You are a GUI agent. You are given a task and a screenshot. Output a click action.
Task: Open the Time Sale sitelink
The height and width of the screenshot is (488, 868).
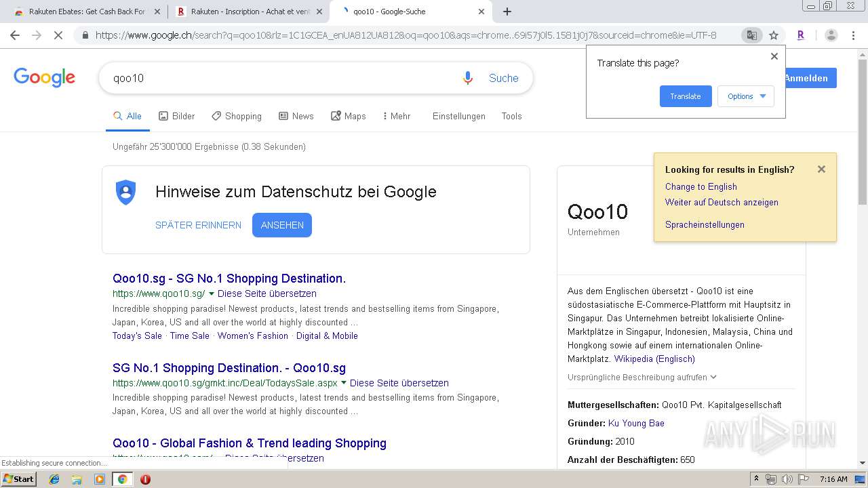(x=190, y=336)
